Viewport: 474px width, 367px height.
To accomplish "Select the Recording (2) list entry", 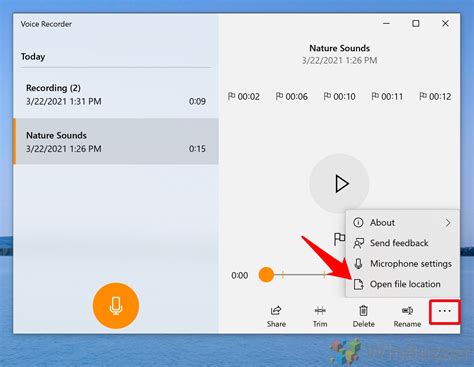I will [116, 94].
